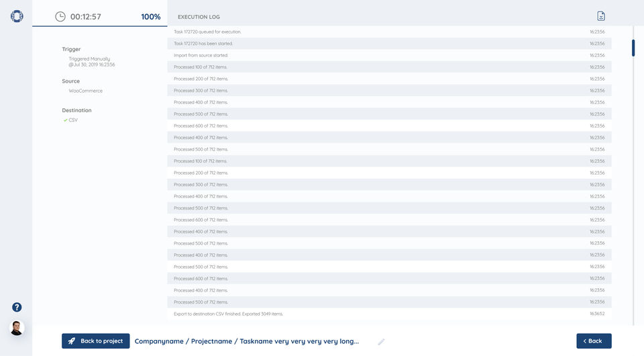
Task: Click the app logo in the sidebar
Action: point(17,16)
